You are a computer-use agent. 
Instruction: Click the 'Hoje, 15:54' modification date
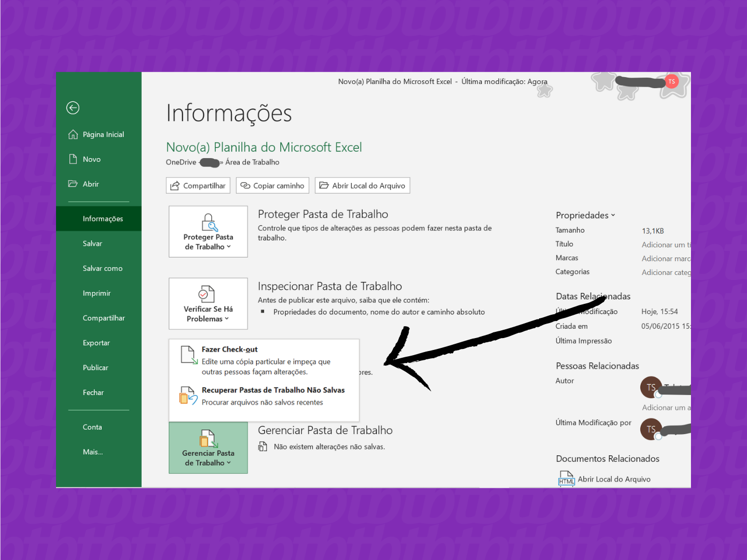[x=660, y=312]
